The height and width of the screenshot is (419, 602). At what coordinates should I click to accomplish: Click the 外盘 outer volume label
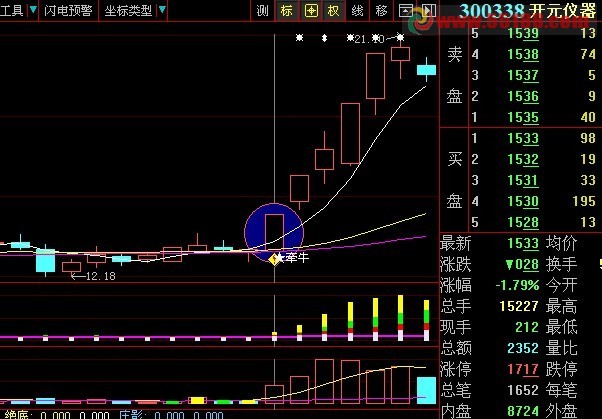[x=561, y=411]
